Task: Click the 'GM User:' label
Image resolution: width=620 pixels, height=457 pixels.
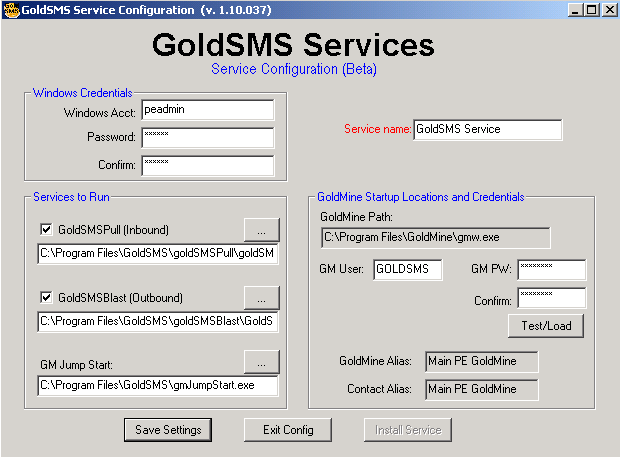Action: coord(341,269)
